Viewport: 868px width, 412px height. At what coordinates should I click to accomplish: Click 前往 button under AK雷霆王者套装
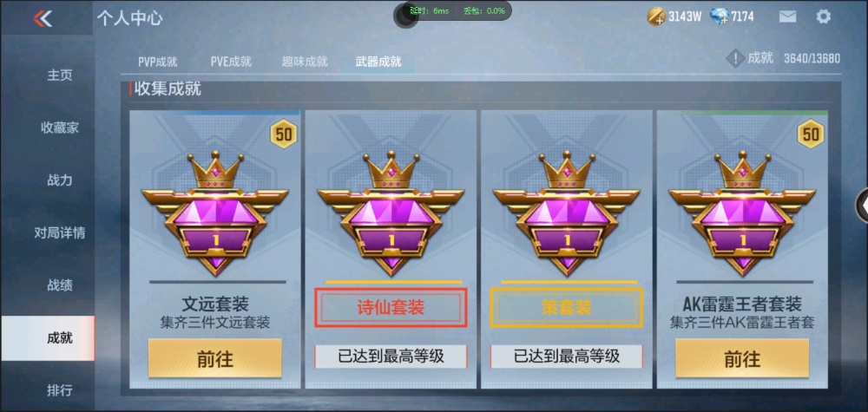[742, 359]
